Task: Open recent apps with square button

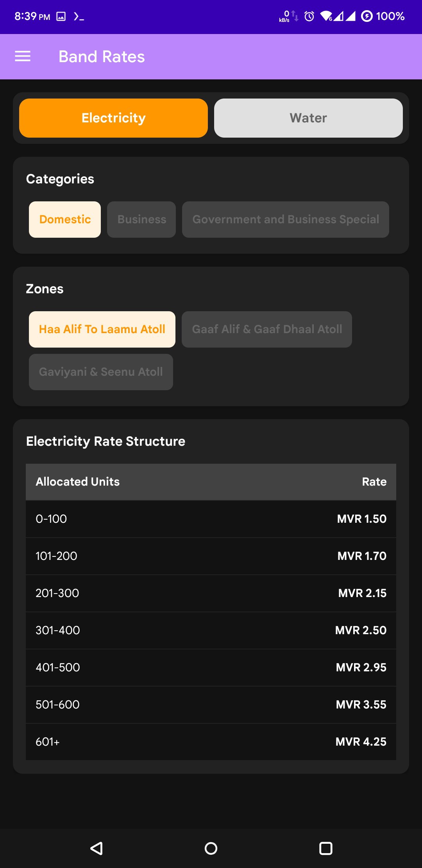Action: 325,848
